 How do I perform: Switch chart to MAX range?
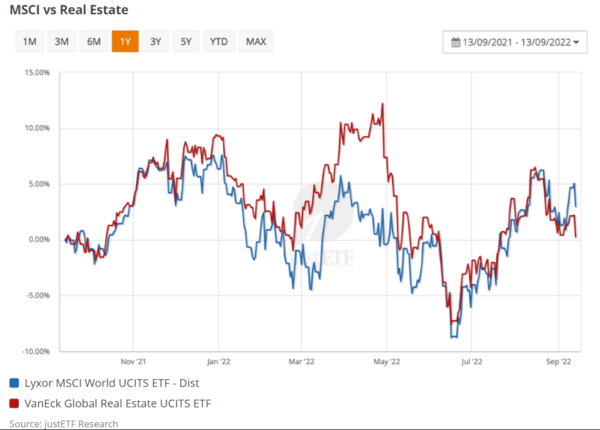256,41
